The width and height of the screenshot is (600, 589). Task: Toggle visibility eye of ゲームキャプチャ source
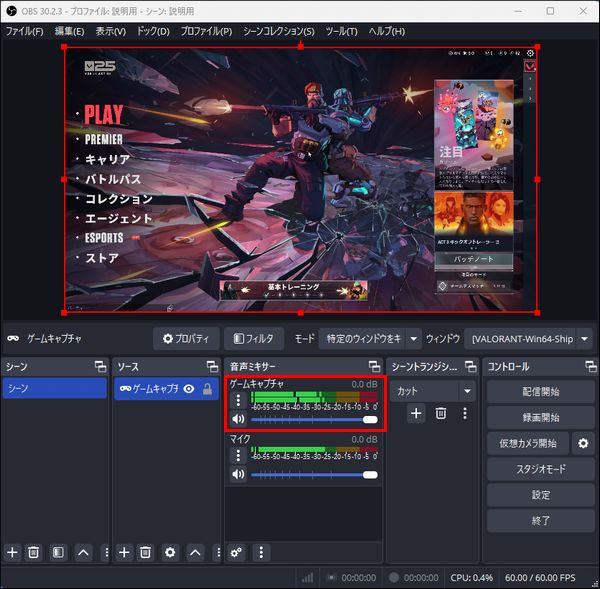(189, 389)
